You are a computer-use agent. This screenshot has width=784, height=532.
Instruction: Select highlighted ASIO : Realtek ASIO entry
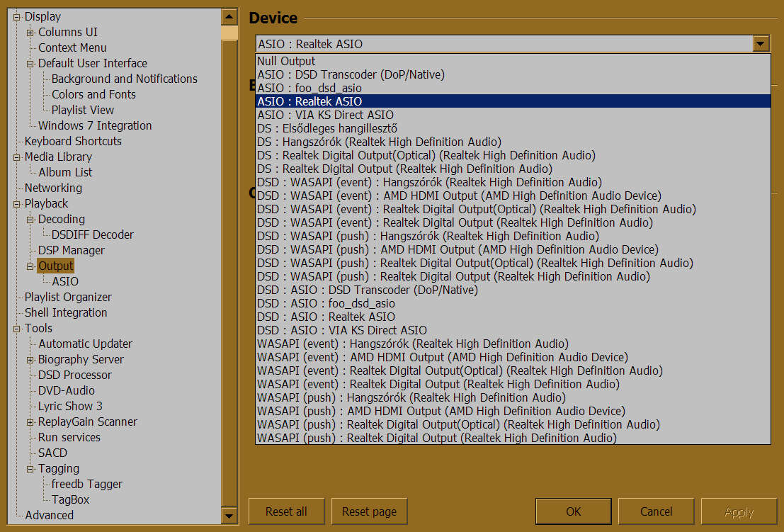[513, 101]
